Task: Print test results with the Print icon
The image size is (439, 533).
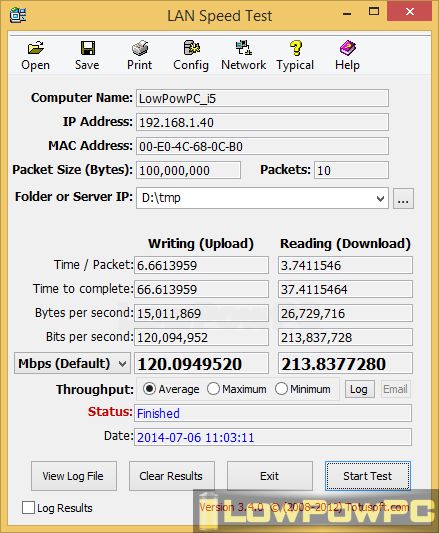Action: coord(139,48)
